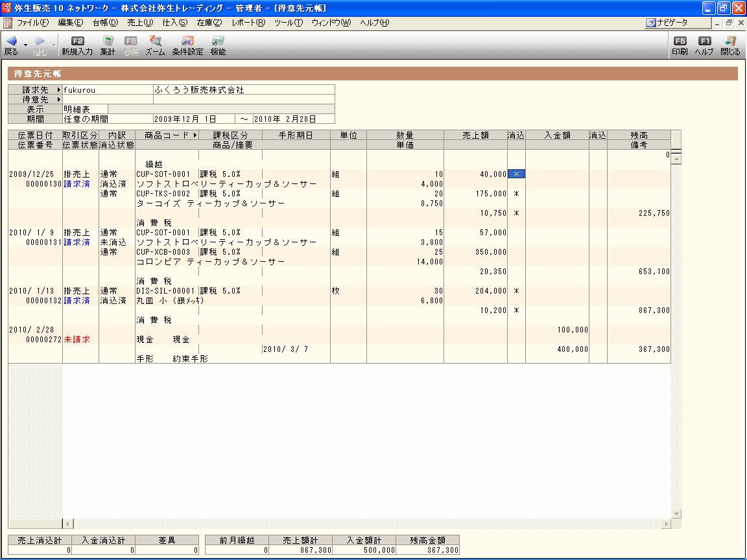Click the 請求済 status for slip 00000130
This screenshot has width=747, height=560.
coord(77,184)
